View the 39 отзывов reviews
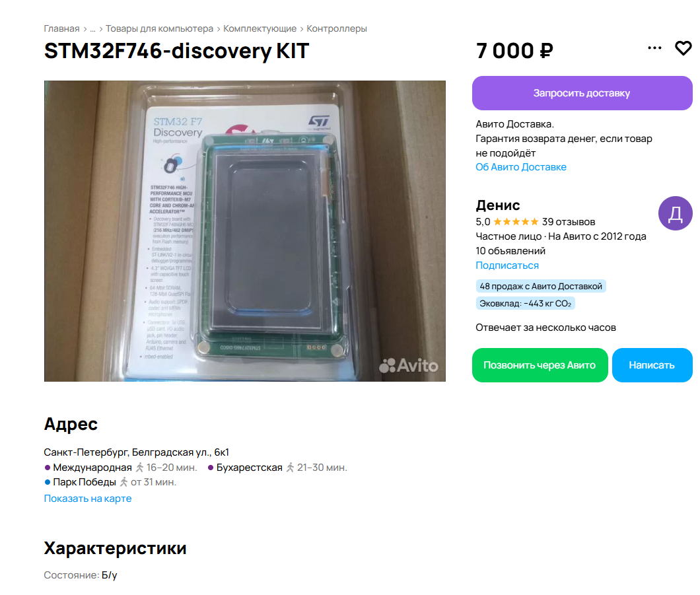This screenshot has width=700, height=595. [569, 222]
